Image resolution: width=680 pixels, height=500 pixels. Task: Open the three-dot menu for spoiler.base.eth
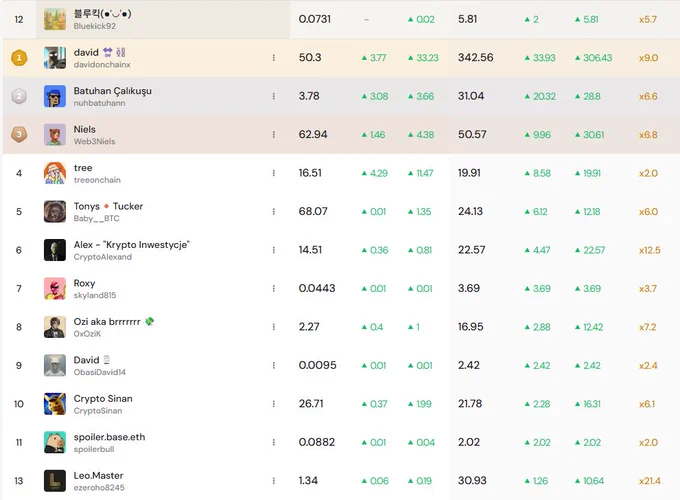tap(274, 442)
